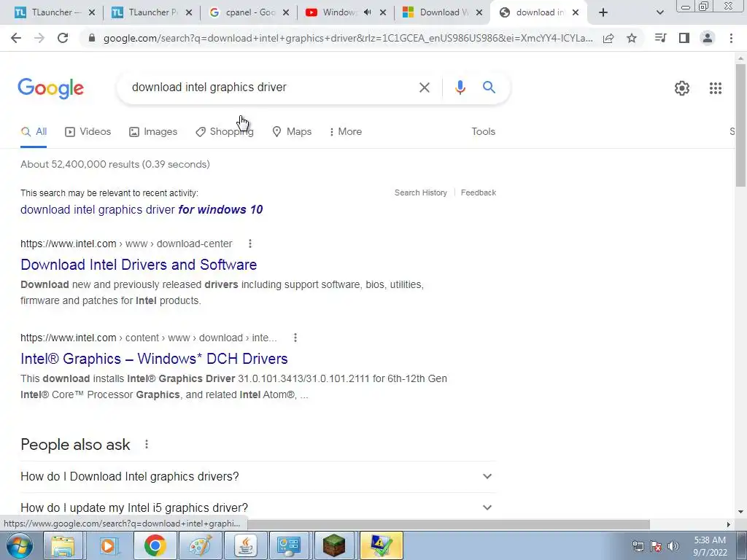
Task: Clear the search box text
Action: coord(424,87)
